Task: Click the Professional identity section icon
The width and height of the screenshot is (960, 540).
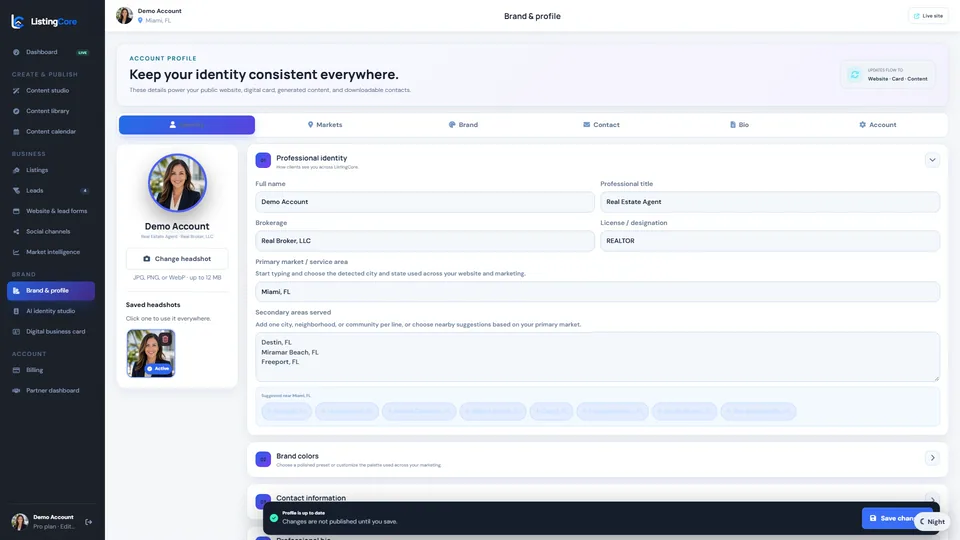Action: click(263, 160)
